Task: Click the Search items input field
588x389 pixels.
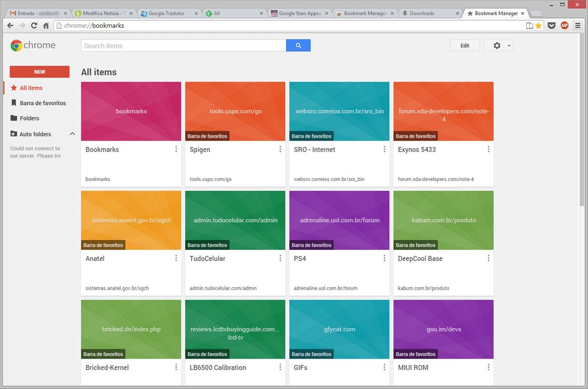Action: pos(183,45)
